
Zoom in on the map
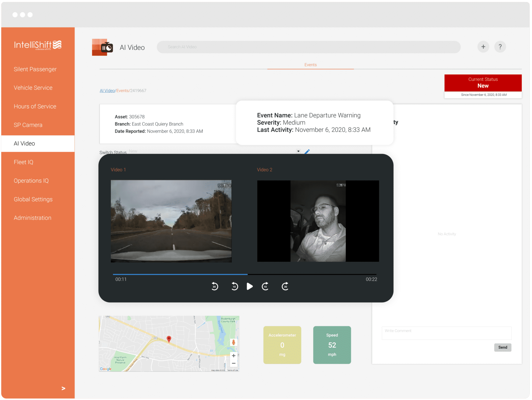(x=233, y=355)
